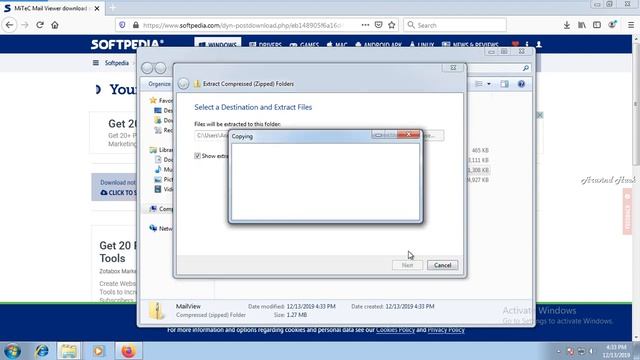Save page to Pocket icon
This screenshot has height=360, width=640.
click(x=378, y=25)
